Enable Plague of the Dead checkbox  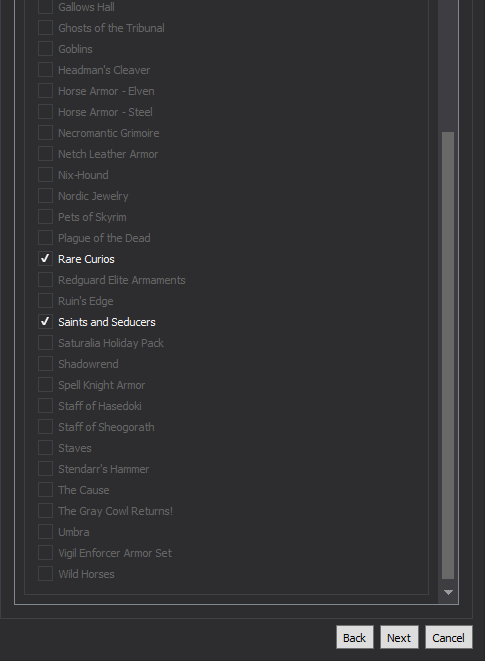[45, 238]
